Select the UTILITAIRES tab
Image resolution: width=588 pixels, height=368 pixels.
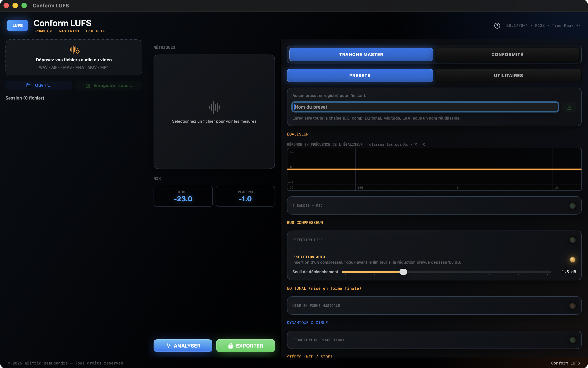click(508, 76)
